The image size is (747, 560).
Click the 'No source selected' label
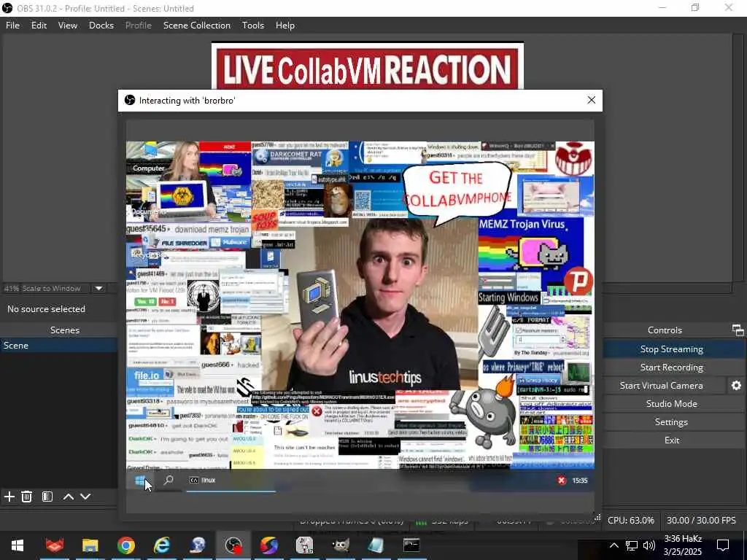[x=46, y=309]
